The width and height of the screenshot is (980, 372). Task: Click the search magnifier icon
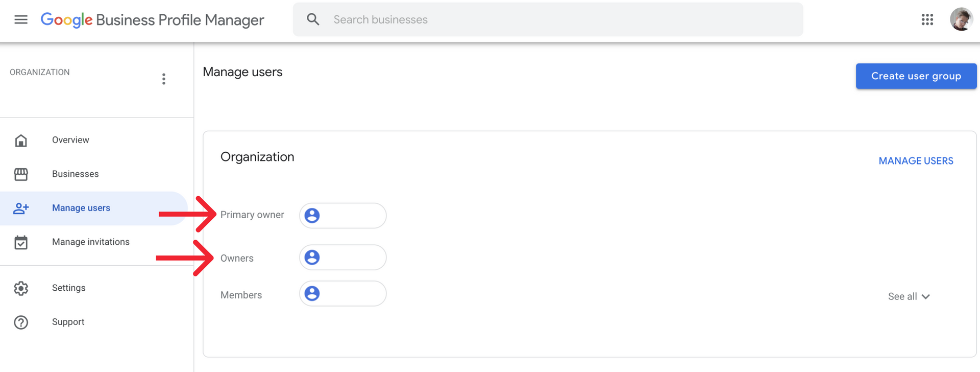point(313,19)
